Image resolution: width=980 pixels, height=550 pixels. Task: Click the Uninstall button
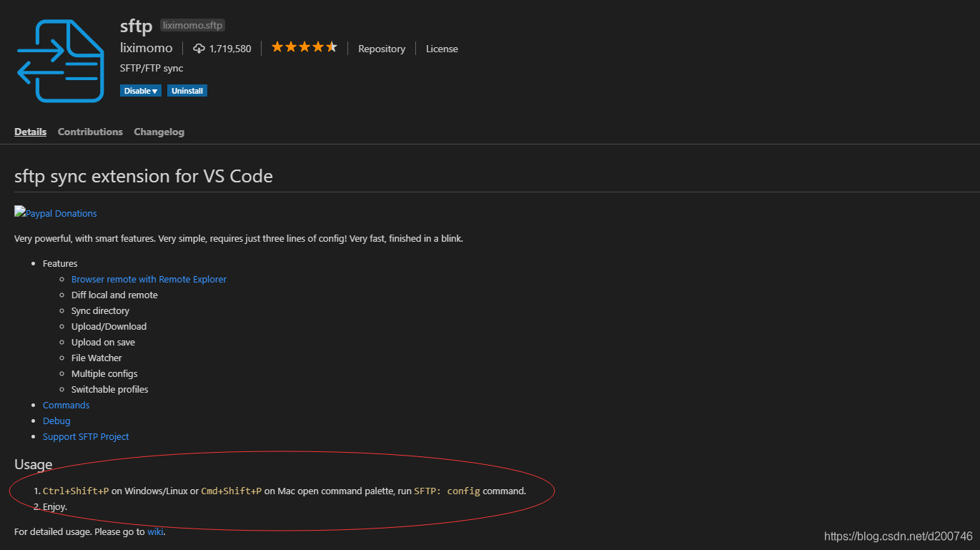point(187,91)
